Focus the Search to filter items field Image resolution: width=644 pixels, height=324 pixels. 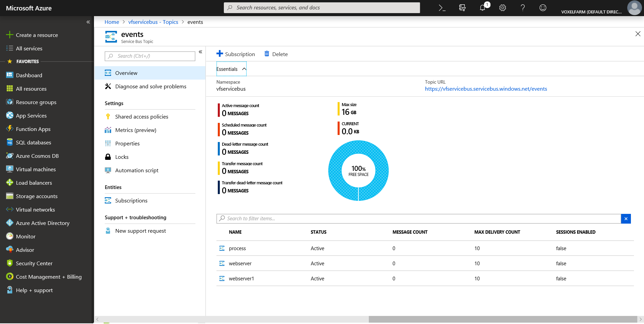tap(418, 219)
